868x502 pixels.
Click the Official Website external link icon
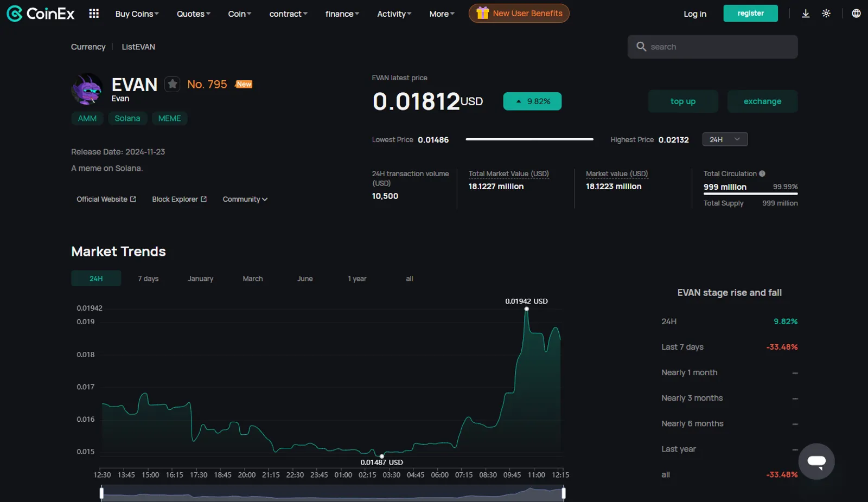133,199
